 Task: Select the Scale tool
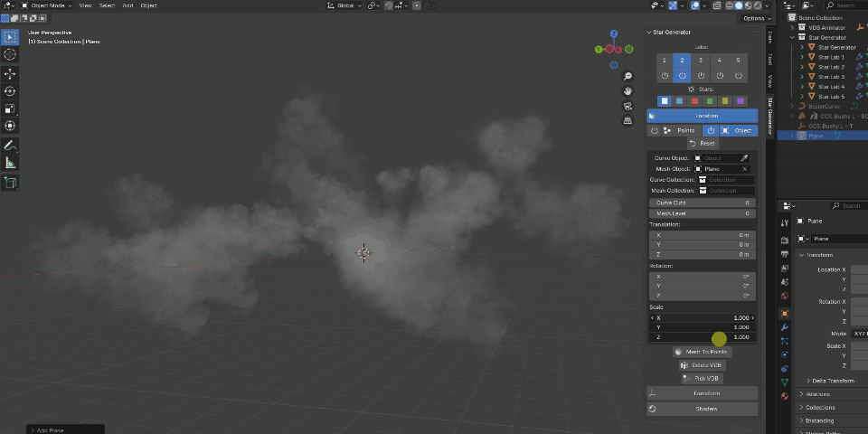(10, 108)
